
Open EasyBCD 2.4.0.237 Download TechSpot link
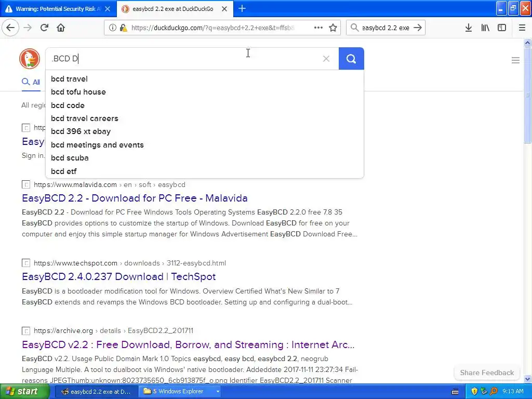tap(119, 277)
